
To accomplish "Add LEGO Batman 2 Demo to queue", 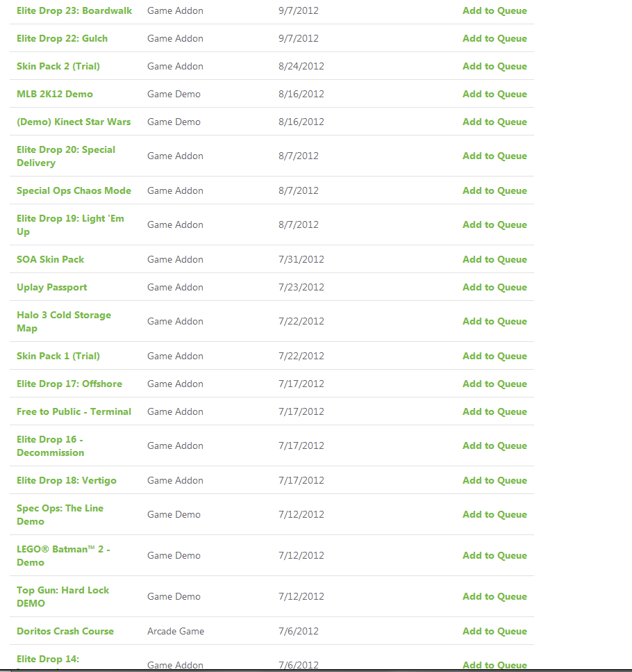I will click(494, 555).
